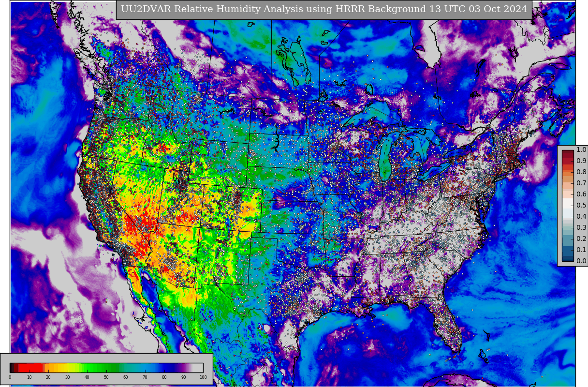Click the 0.4 label on the vertical colorbar
This screenshot has width=588, height=387.
[581, 217]
